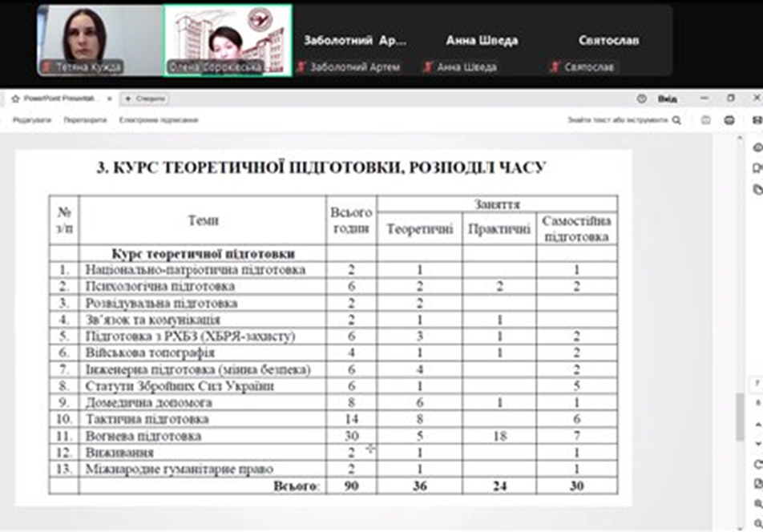Click Домедична допомога row text
The width and height of the screenshot is (763, 532).
[x=149, y=402]
